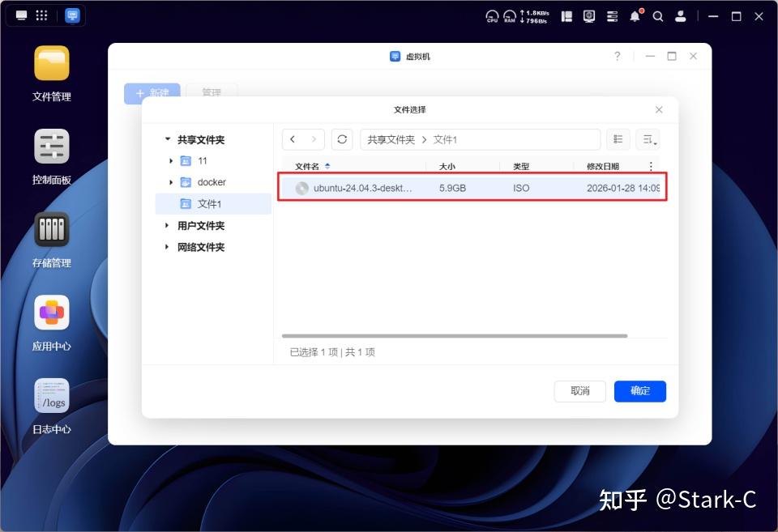
Task: Open the notification bell
Action: [635, 16]
